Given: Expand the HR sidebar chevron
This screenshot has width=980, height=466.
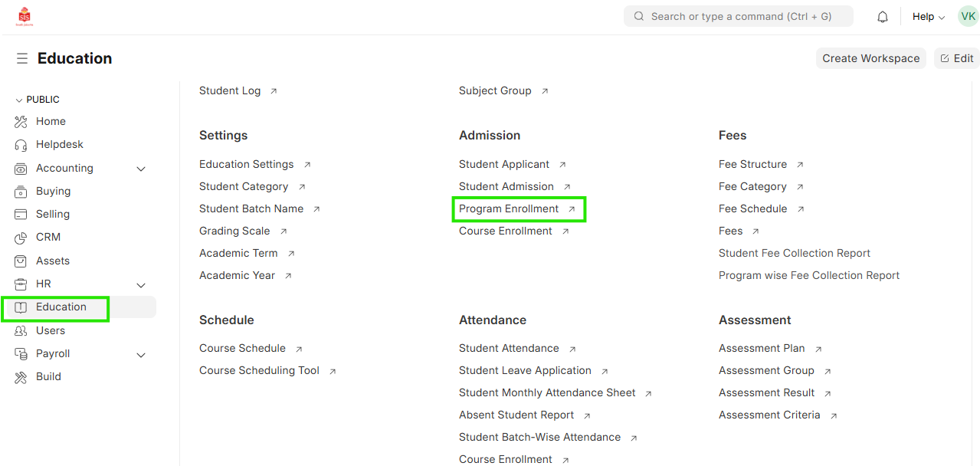Looking at the screenshot, I should click(x=141, y=284).
